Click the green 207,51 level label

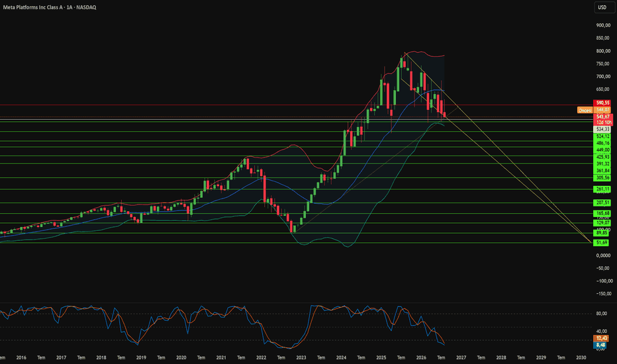(602, 203)
